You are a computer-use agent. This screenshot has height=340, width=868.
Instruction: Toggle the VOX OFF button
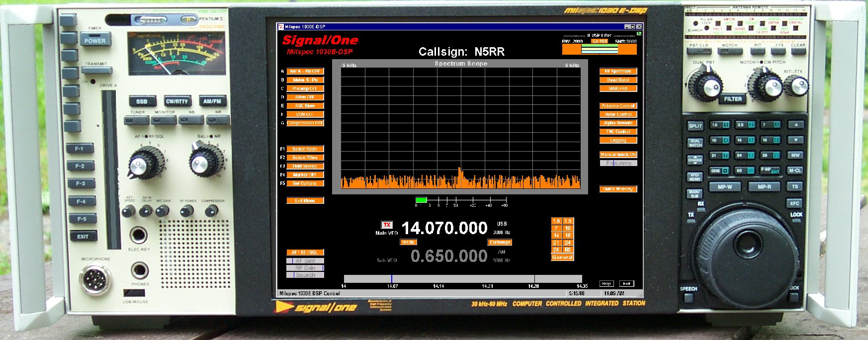click(305, 114)
